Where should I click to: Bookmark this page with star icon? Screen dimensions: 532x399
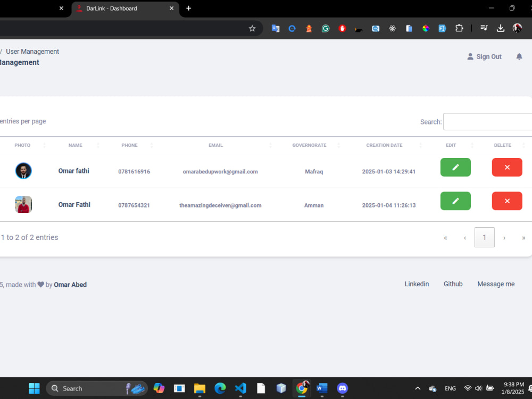click(x=252, y=29)
